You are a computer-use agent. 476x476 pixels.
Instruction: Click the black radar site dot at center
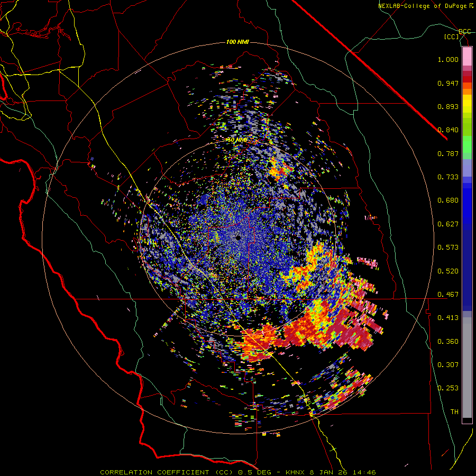click(238, 237)
